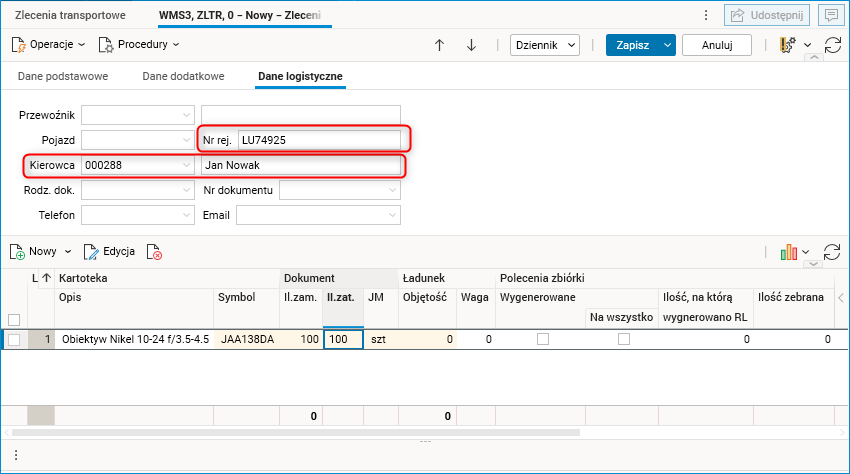Open the Email combo box
This screenshot has height=474, width=850.
pyautogui.click(x=318, y=215)
